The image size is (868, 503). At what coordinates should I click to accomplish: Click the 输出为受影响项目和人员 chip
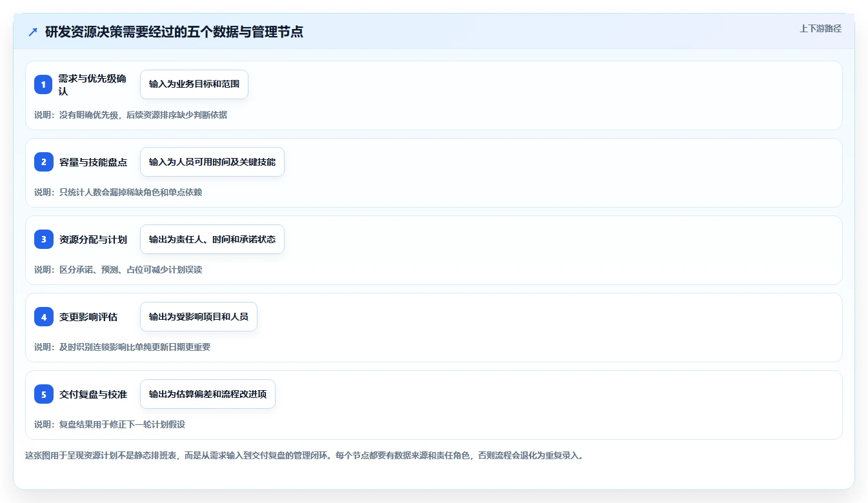pyautogui.click(x=199, y=317)
